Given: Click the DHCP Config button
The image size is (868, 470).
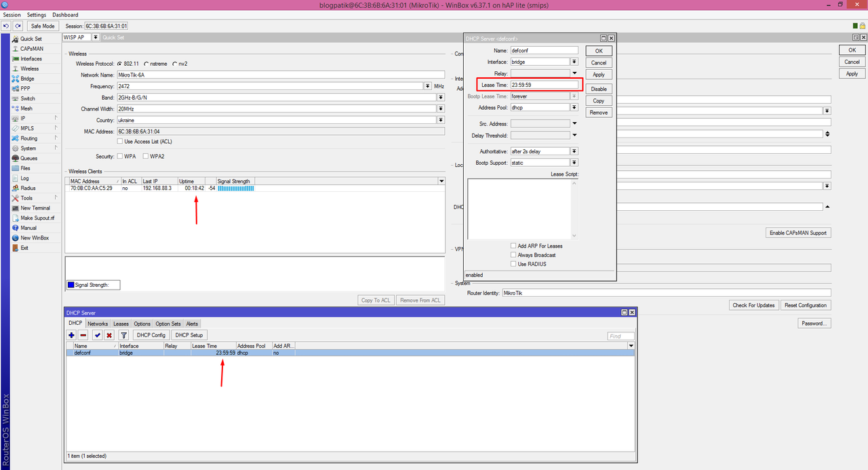Looking at the screenshot, I should [x=151, y=335].
